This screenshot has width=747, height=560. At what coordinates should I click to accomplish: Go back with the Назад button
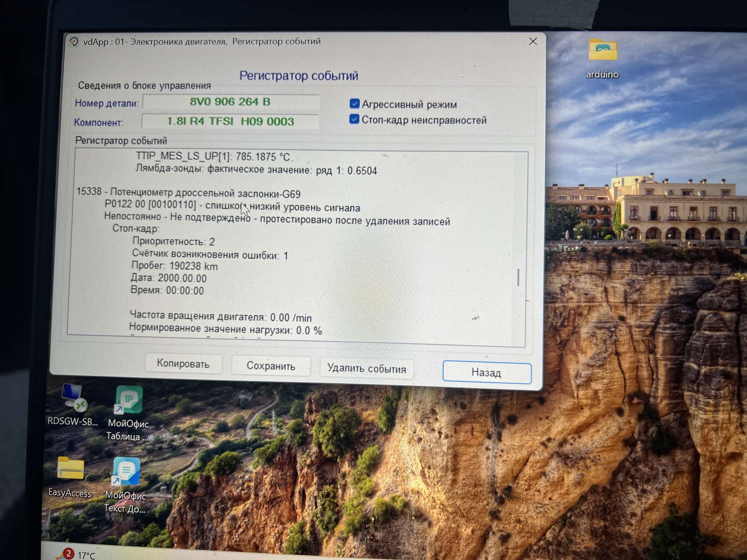tap(487, 372)
